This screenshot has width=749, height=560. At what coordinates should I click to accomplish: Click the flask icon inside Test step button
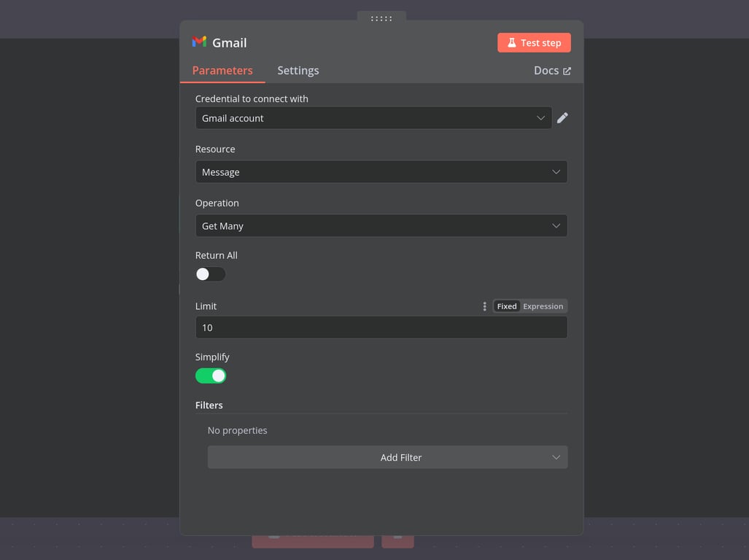point(511,42)
